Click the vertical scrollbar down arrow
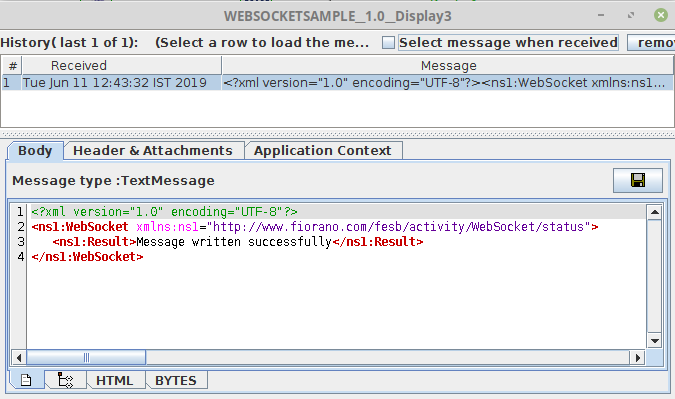 [x=654, y=341]
